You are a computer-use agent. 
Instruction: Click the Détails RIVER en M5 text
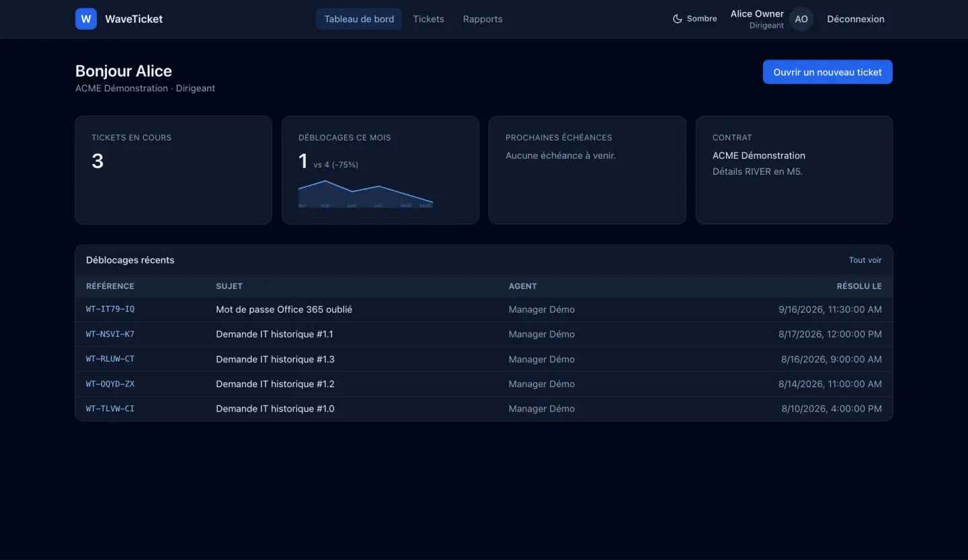[x=758, y=171]
